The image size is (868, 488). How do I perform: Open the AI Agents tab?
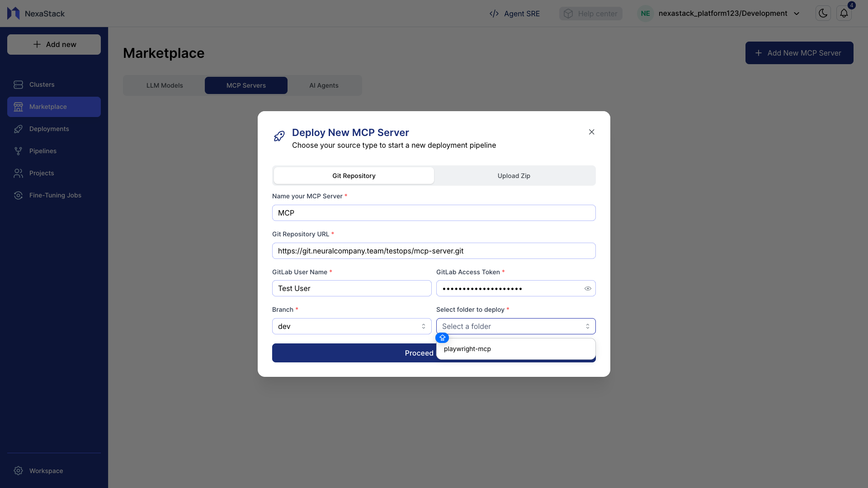click(x=324, y=85)
